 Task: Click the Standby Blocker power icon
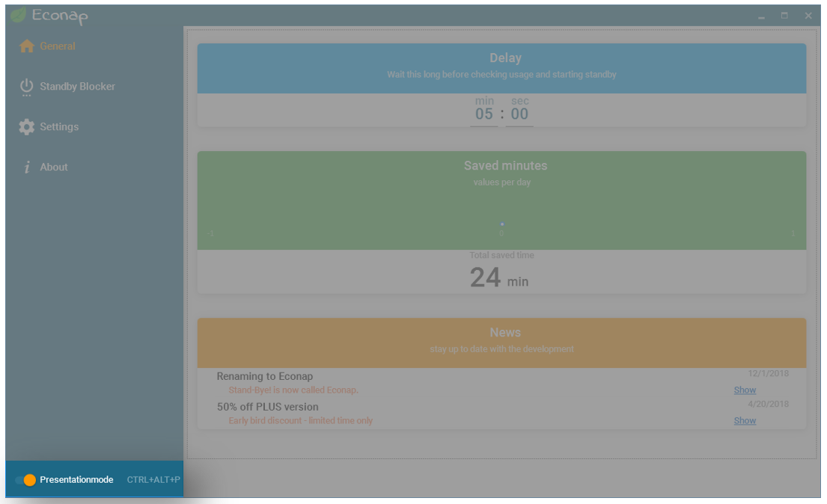coord(27,87)
